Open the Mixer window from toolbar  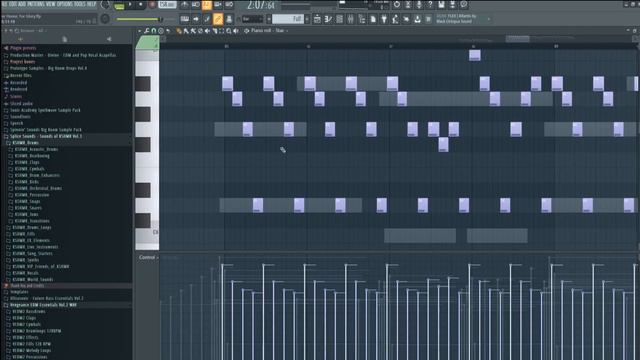pyautogui.click(x=350, y=19)
